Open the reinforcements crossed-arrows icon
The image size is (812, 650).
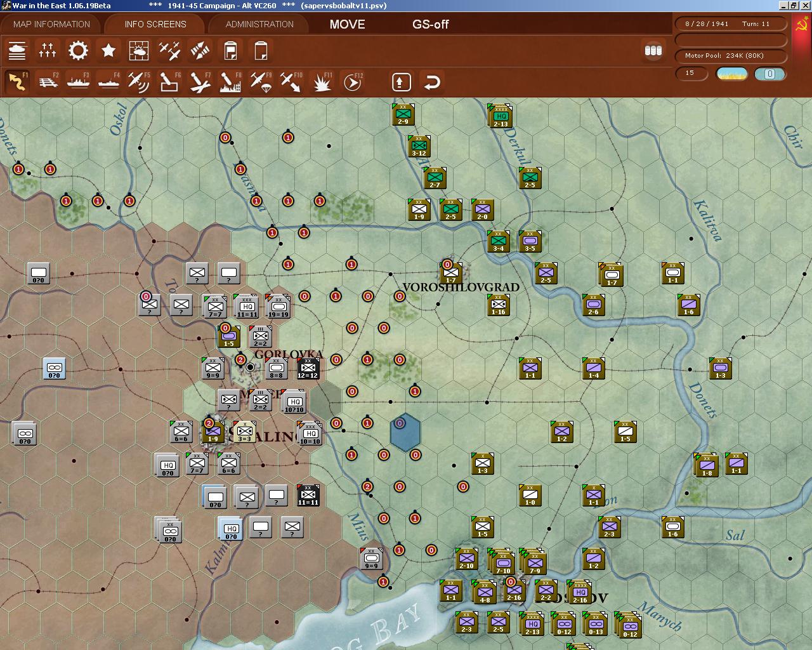pyautogui.click(x=200, y=50)
